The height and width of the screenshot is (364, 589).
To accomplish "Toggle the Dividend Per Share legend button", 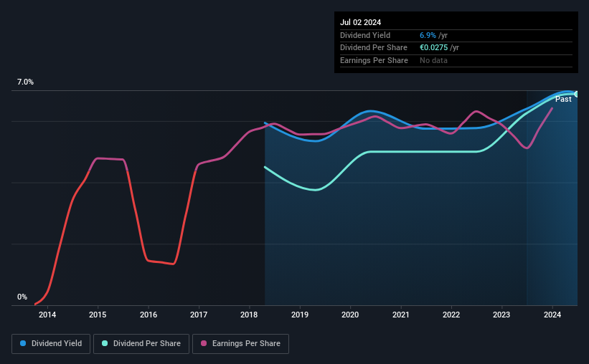I will pos(141,344).
